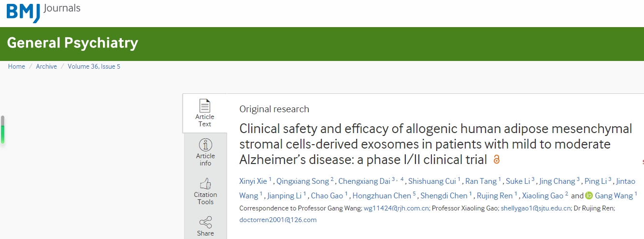Click the Article info circle icon
Screen dimensions: 644x239
[205, 145]
